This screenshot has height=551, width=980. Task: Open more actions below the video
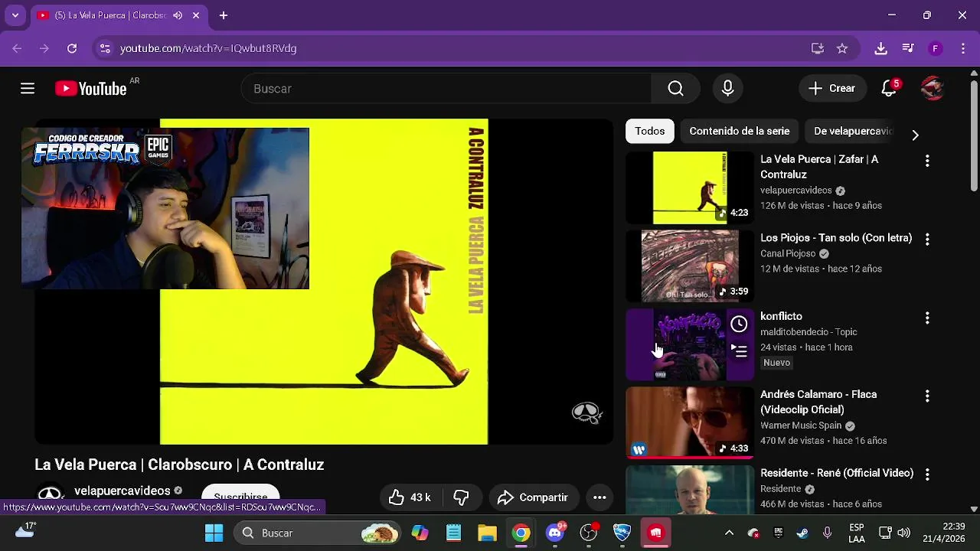pyautogui.click(x=599, y=497)
